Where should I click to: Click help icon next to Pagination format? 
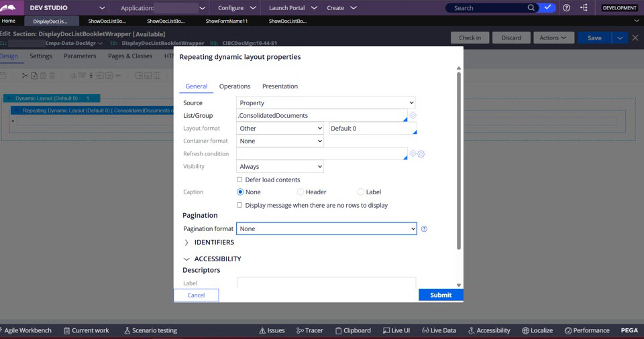tap(424, 229)
